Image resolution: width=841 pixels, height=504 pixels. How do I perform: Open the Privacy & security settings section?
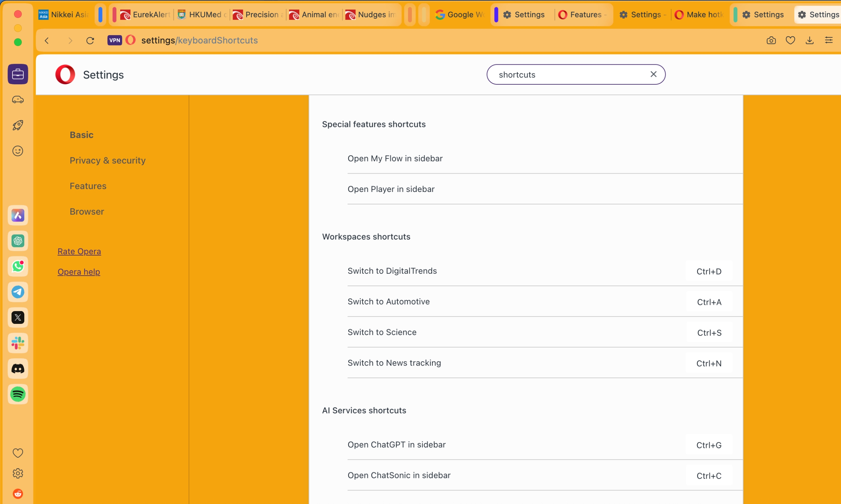(x=107, y=160)
